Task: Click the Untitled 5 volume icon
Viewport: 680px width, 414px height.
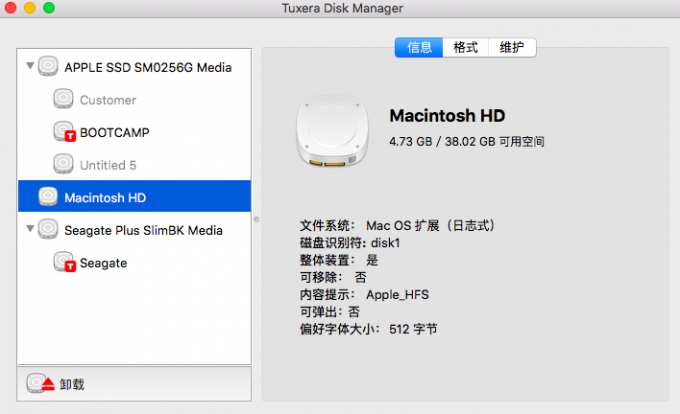Action: (x=63, y=164)
